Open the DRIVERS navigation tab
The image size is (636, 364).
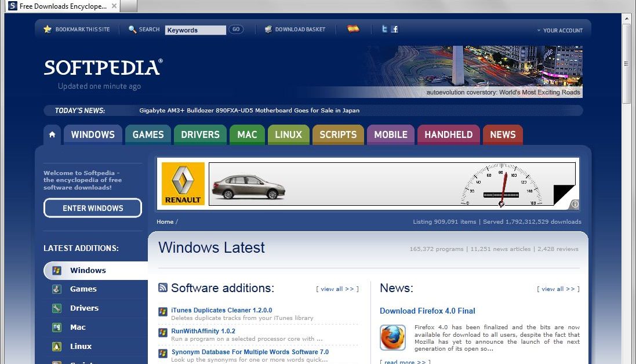click(x=201, y=134)
